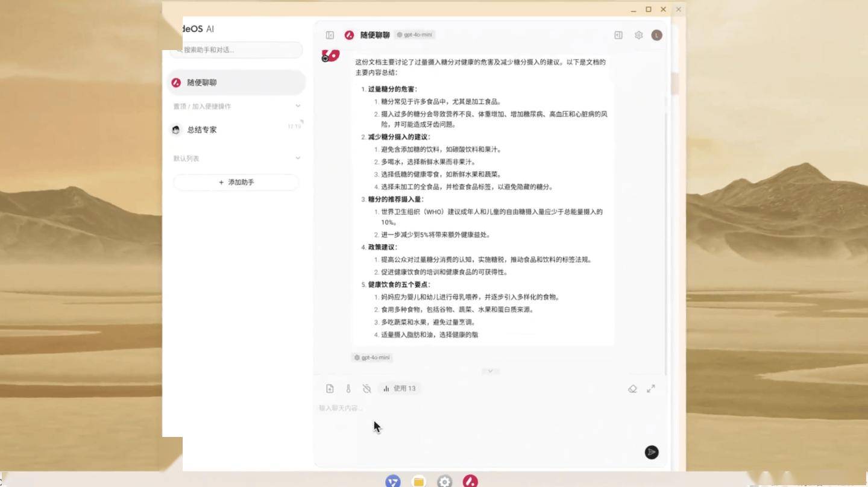Toggle the right side panel icon
Viewport: 868px width, 487px height.
point(618,35)
